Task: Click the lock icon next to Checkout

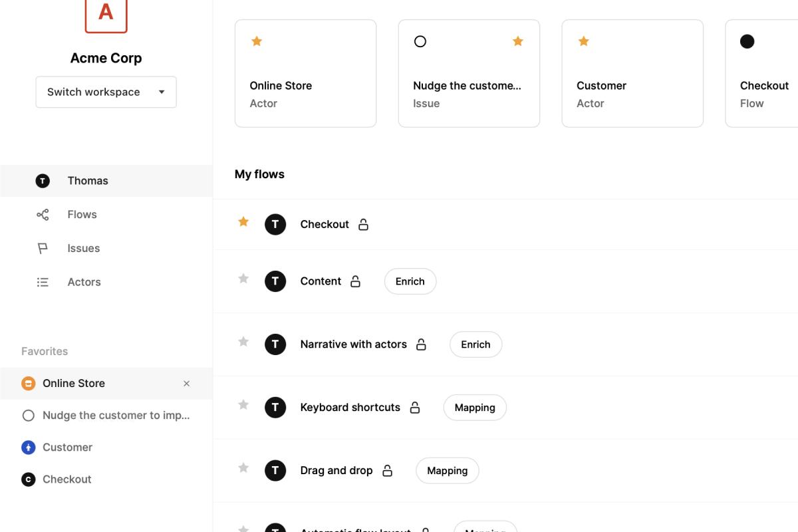Action: coord(363,225)
